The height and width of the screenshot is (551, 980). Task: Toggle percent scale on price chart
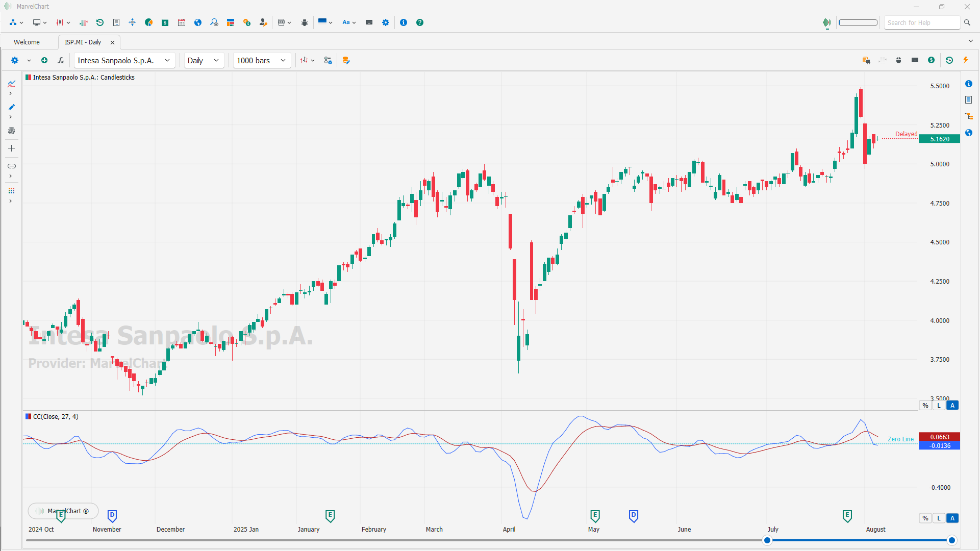925,406
